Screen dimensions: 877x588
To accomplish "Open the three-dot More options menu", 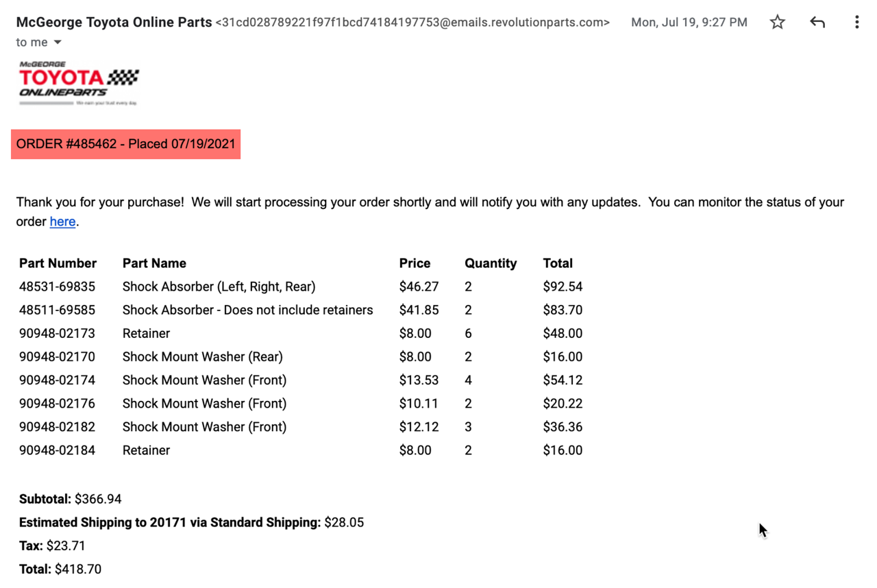I will (x=856, y=22).
